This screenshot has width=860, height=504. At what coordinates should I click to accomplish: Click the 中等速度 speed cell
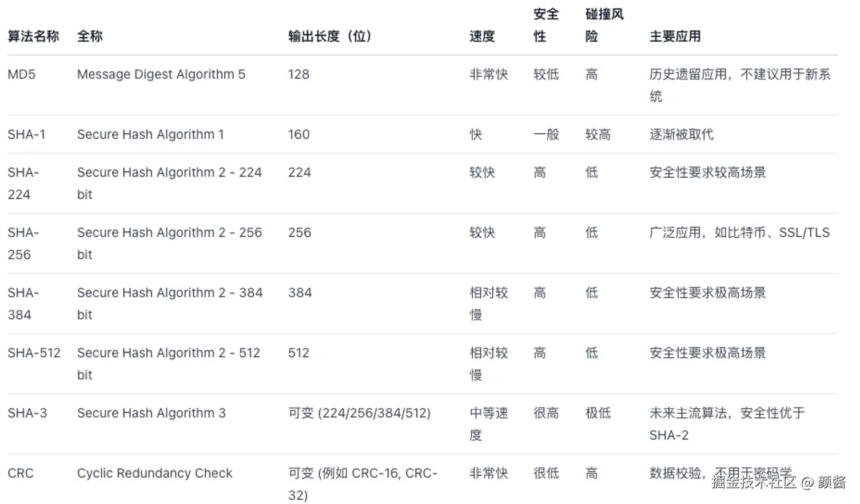[488, 423]
